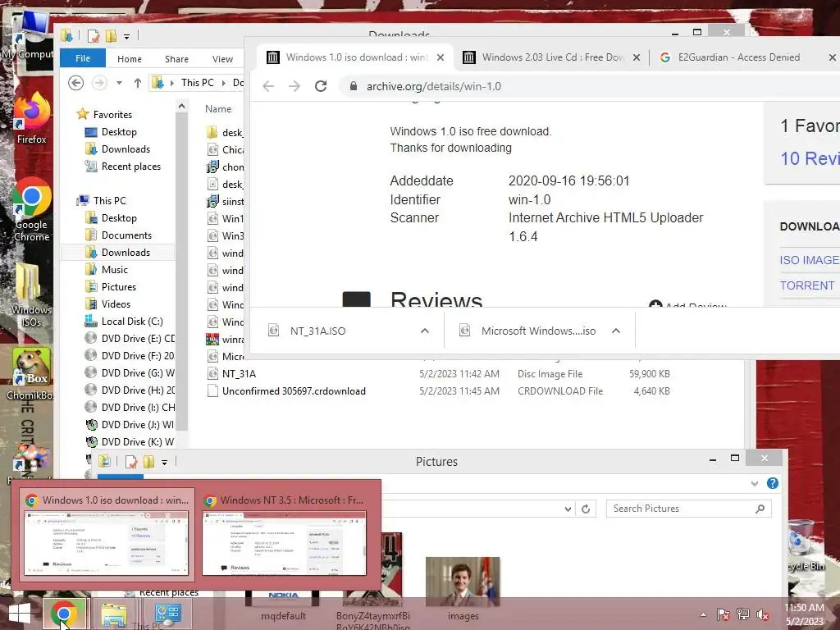The height and width of the screenshot is (630, 840).
Task: Click the Search Pictures field
Action: point(688,509)
